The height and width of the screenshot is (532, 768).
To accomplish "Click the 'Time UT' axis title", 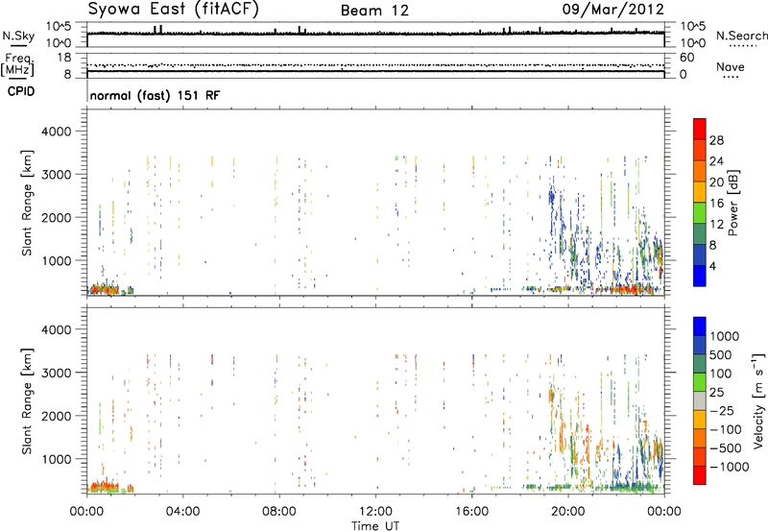I will tap(375, 525).
